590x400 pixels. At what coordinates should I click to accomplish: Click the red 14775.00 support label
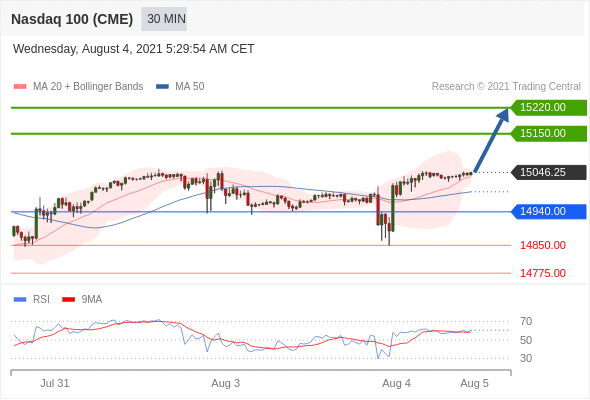tap(543, 273)
